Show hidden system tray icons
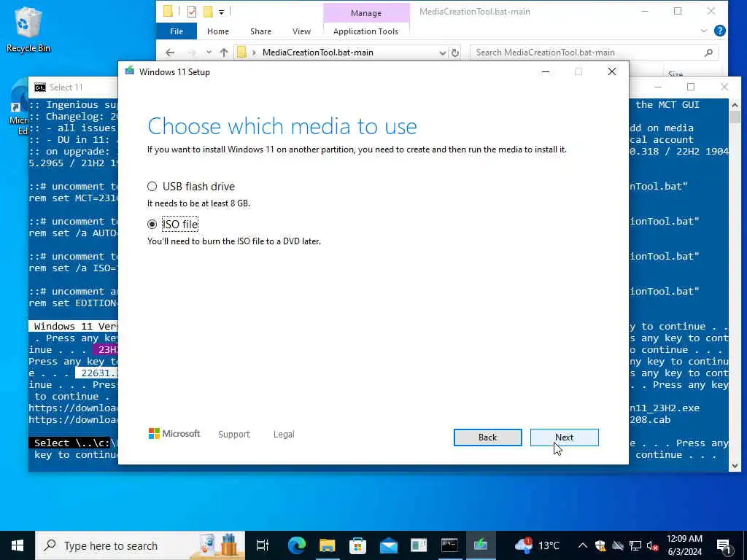 [x=583, y=545]
